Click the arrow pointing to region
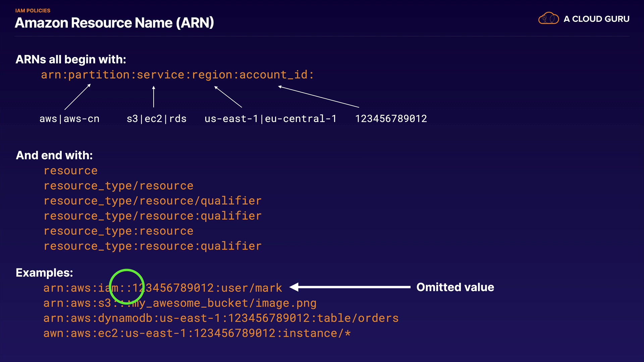The image size is (644, 362). click(228, 97)
